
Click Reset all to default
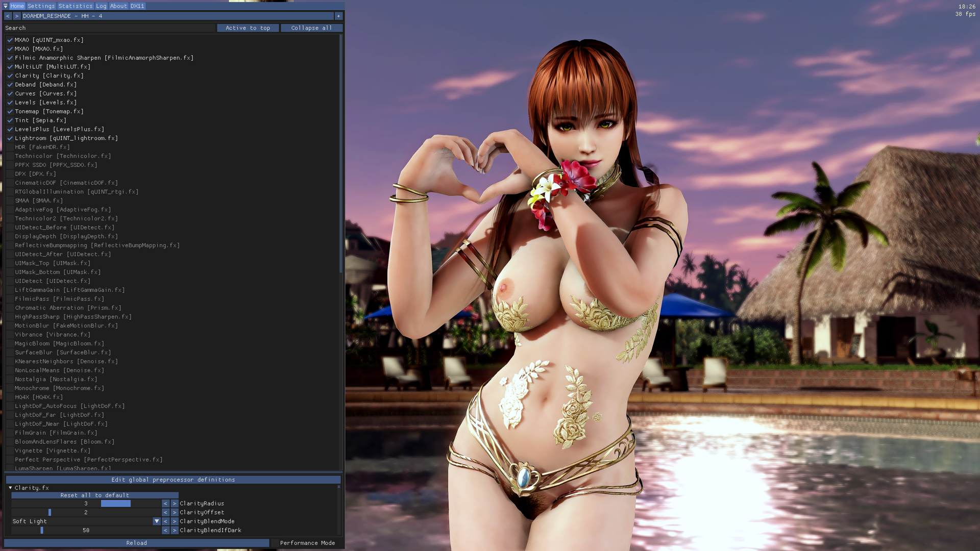click(95, 495)
